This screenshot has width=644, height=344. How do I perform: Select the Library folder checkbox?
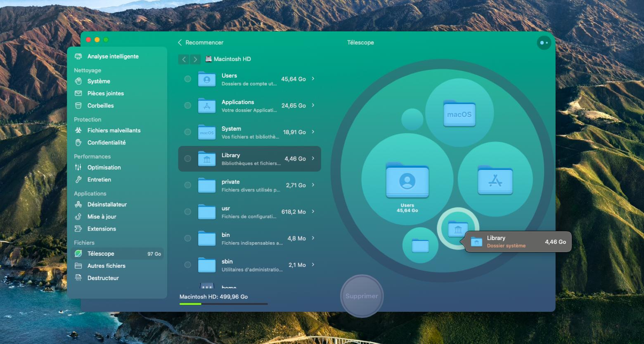point(187,159)
